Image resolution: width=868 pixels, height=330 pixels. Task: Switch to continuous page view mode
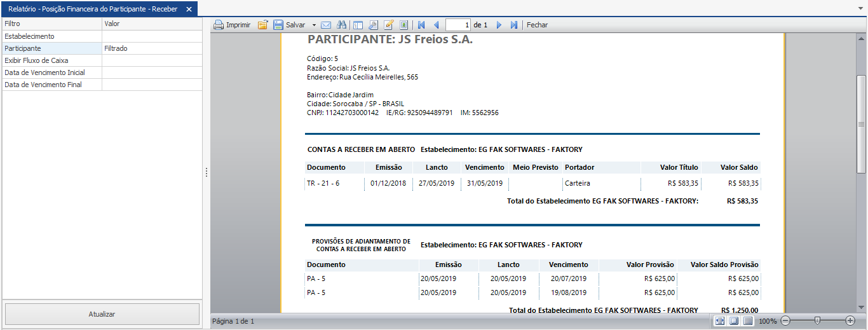[x=748, y=321]
